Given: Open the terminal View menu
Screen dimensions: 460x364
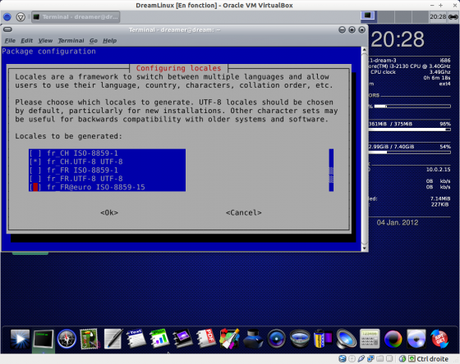Looking at the screenshot, I should click(x=45, y=41).
